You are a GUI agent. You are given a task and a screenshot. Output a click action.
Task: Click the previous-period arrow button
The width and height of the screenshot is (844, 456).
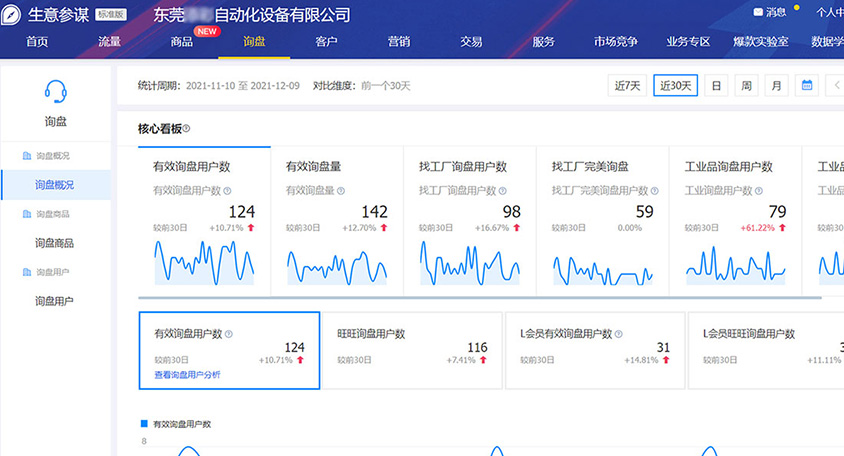[836, 85]
